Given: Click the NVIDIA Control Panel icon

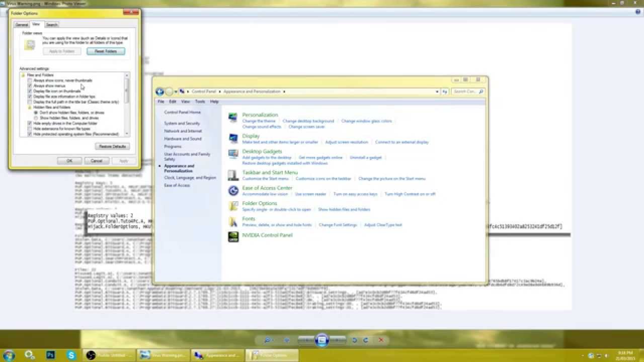Looking at the screenshot, I should (233, 237).
